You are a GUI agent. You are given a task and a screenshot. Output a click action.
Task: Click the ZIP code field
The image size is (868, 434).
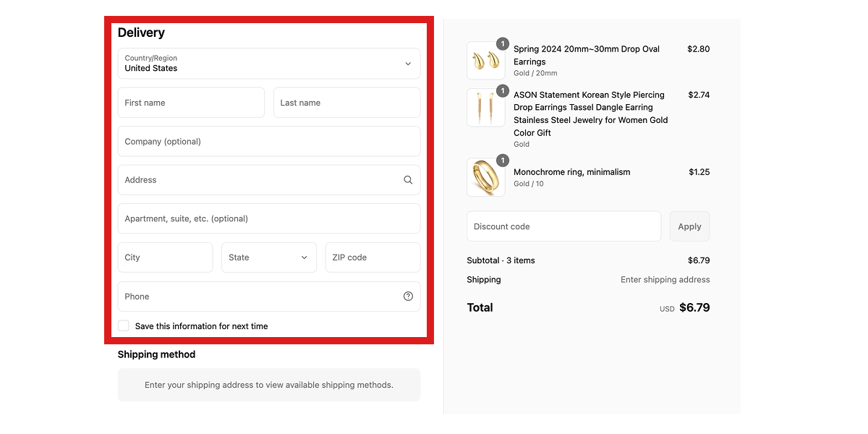pos(373,258)
